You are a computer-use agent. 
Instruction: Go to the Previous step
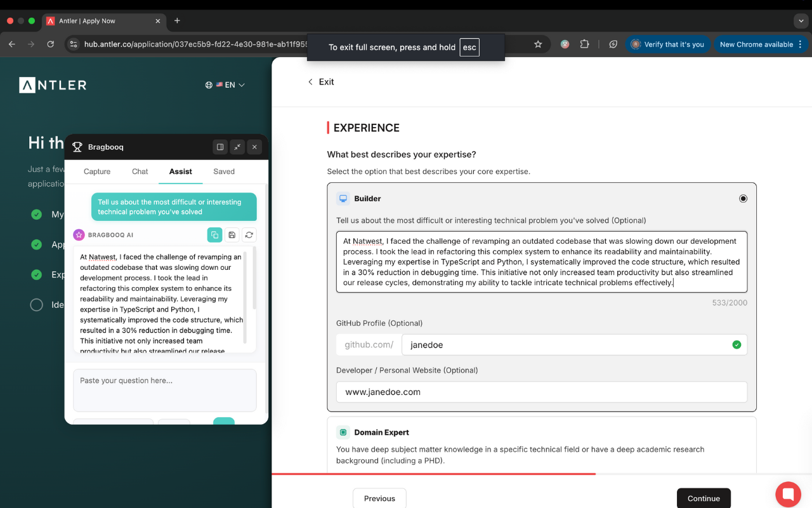click(x=379, y=498)
